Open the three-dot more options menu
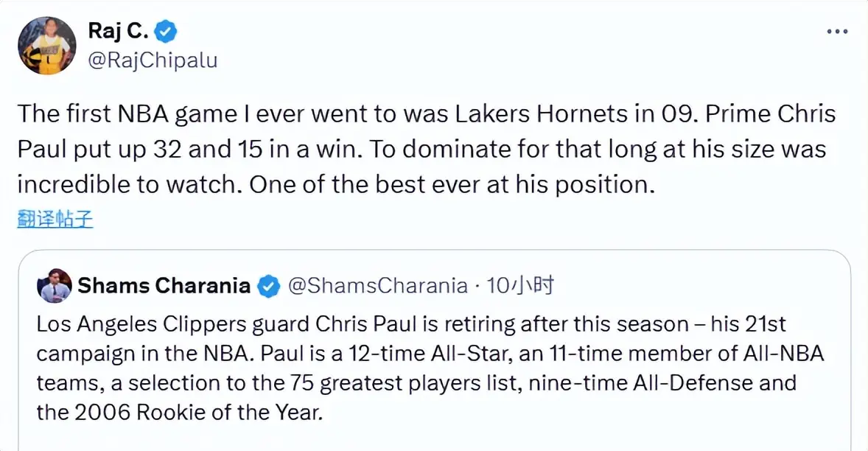This screenshot has height=451, width=868. coord(838,32)
